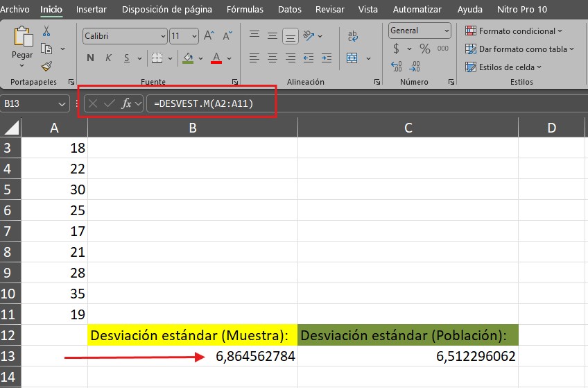Increase indent in the cell
588x388 pixels.
click(x=327, y=58)
